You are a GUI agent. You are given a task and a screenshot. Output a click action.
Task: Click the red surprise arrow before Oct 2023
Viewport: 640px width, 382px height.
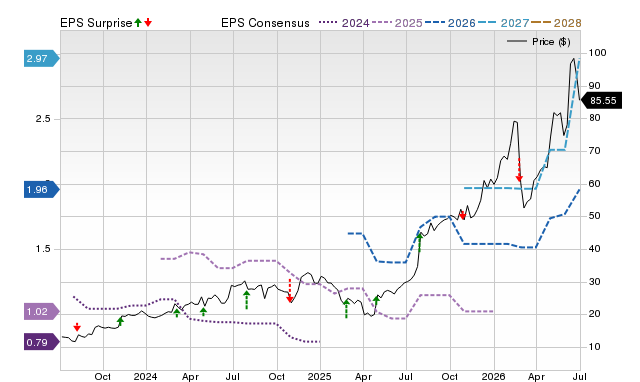[x=77, y=327]
